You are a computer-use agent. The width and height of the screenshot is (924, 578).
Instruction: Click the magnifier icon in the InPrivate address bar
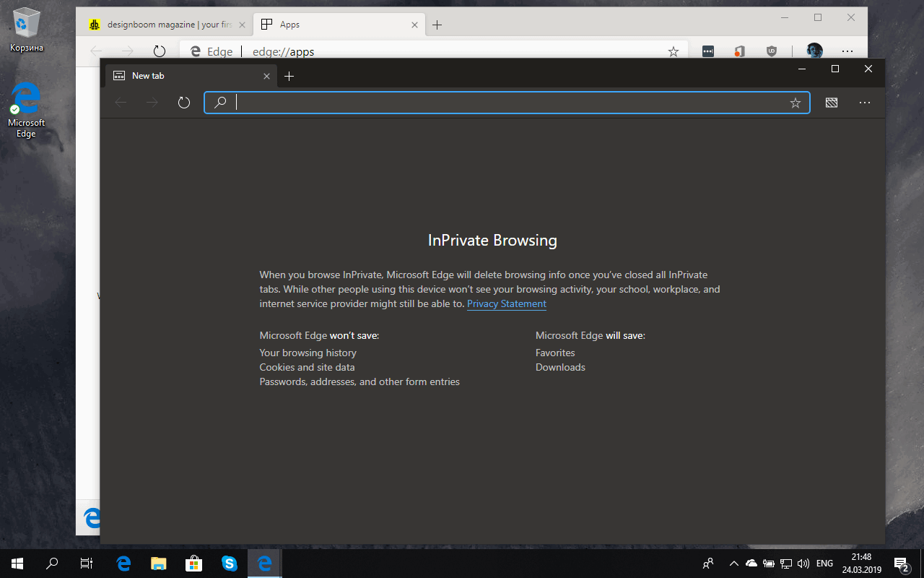point(221,103)
